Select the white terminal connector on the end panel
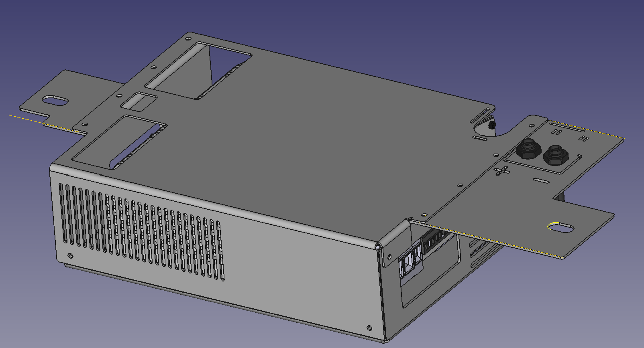This screenshot has width=644, height=348. click(x=410, y=262)
